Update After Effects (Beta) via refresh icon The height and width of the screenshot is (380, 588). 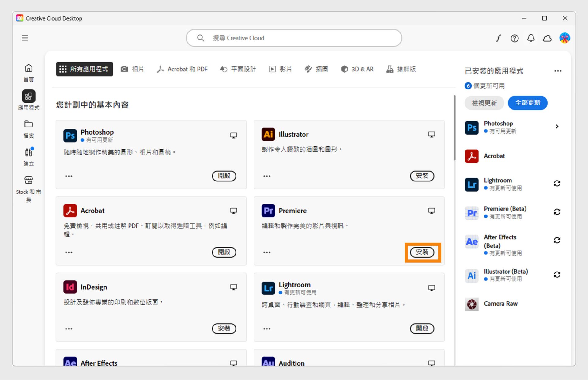point(557,240)
